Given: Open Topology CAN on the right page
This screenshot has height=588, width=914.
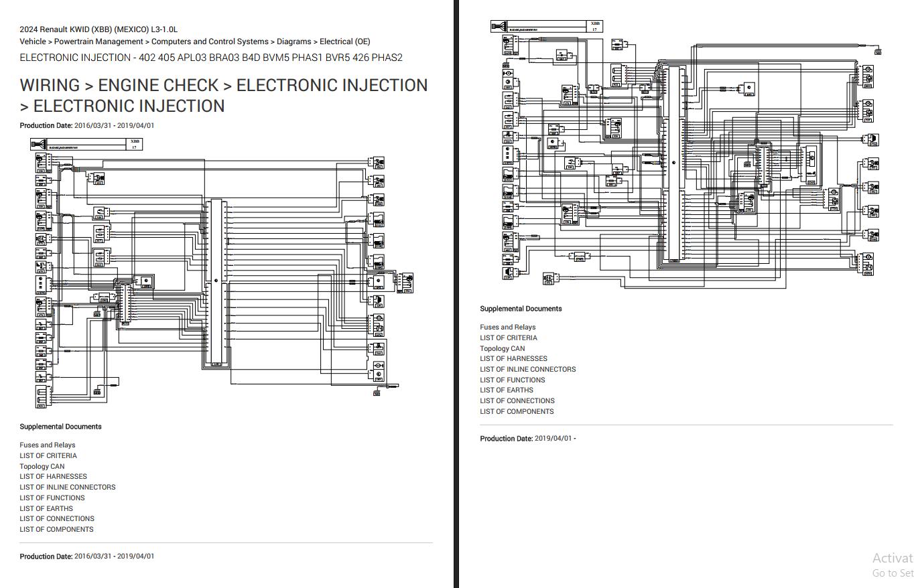Looking at the screenshot, I should tap(503, 348).
